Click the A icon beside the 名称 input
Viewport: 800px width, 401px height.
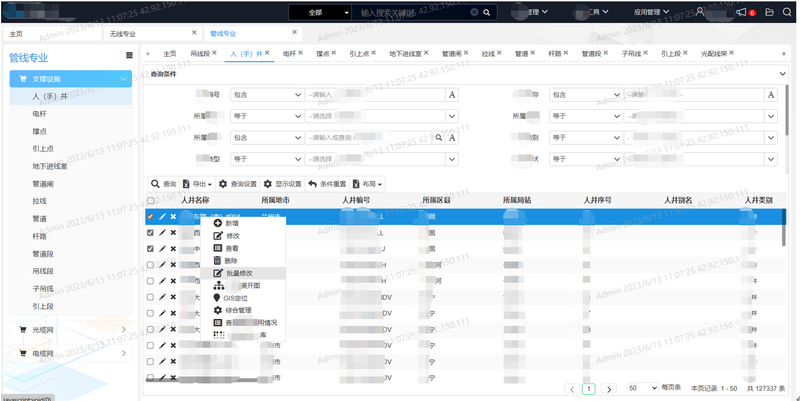click(771, 95)
